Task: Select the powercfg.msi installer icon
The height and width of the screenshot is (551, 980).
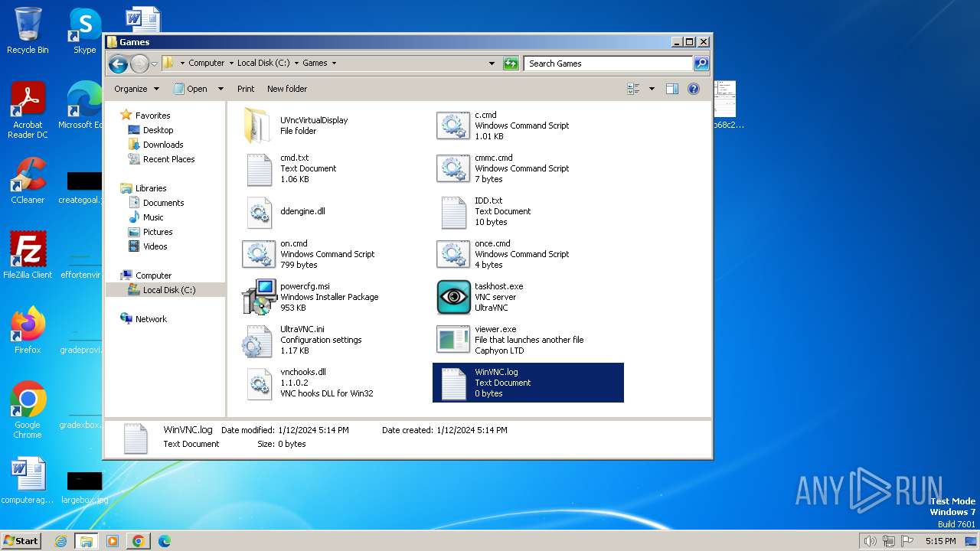Action: pos(260,297)
